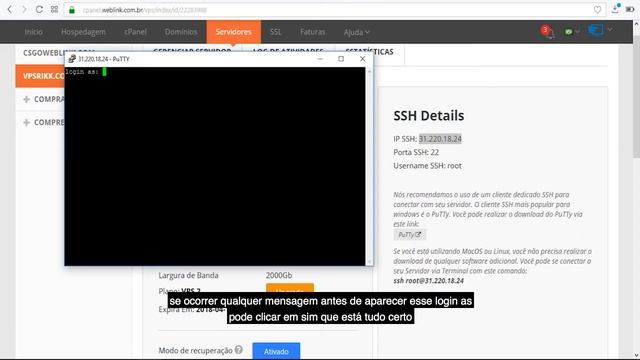This screenshot has width=640, height=360.
Task: Go to Início menu
Action: pos(33,32)
